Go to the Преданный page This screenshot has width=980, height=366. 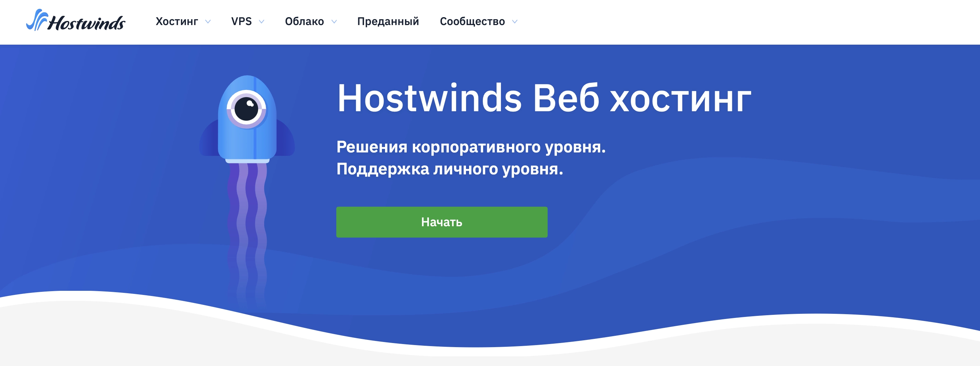[x=388, y=21]
